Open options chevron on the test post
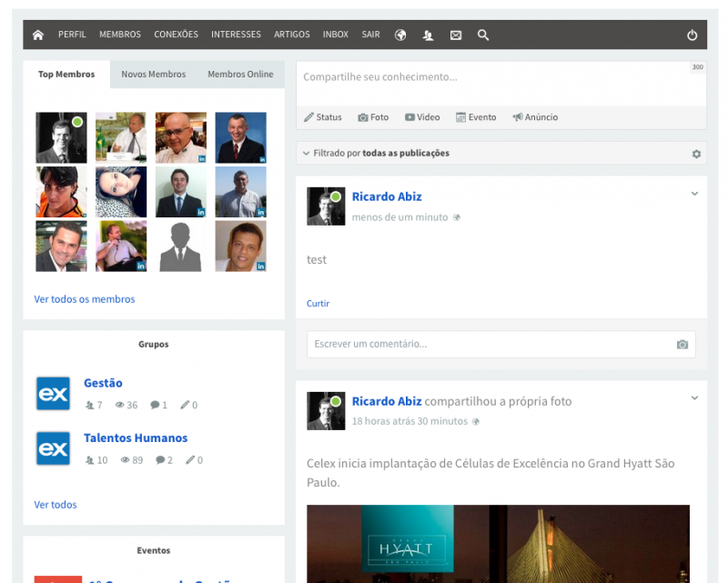This screenshot has width=728, height=583. 694,194
